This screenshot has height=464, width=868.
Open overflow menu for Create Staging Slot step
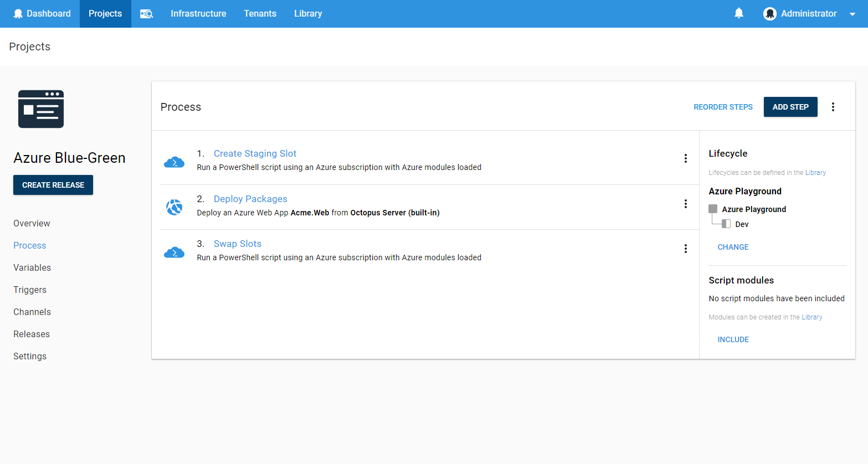click(x=685, y=158)
